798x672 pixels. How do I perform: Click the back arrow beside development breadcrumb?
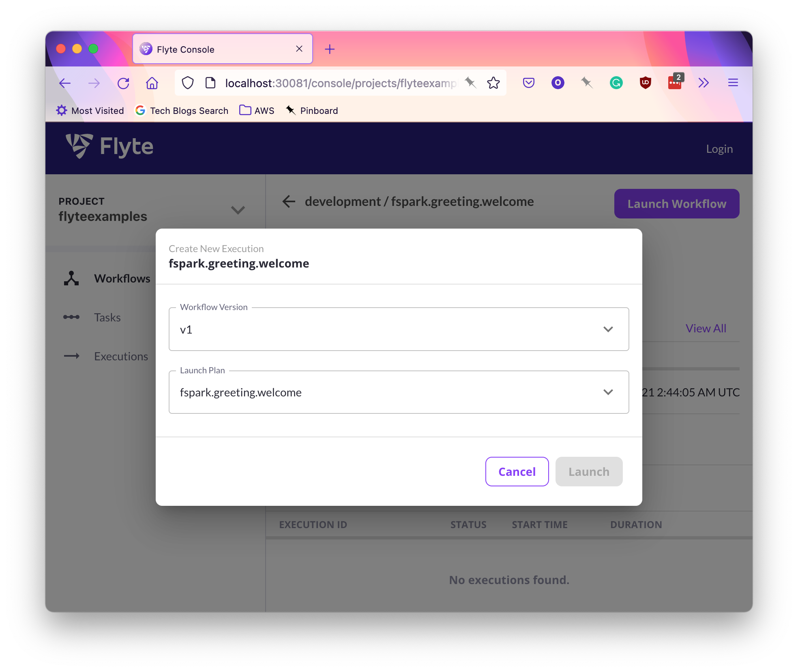pyautogui.click(x=288, y=201)
